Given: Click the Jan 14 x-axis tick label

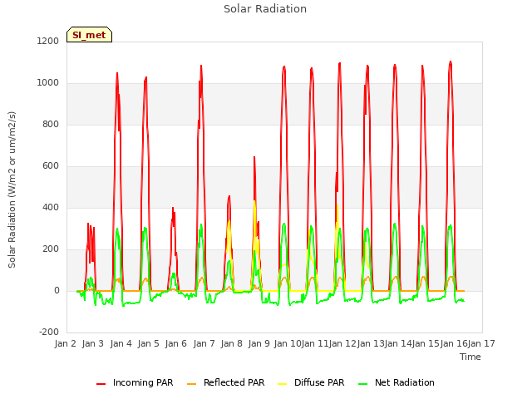Looking at the screenshot, I should tap(398, 343).
